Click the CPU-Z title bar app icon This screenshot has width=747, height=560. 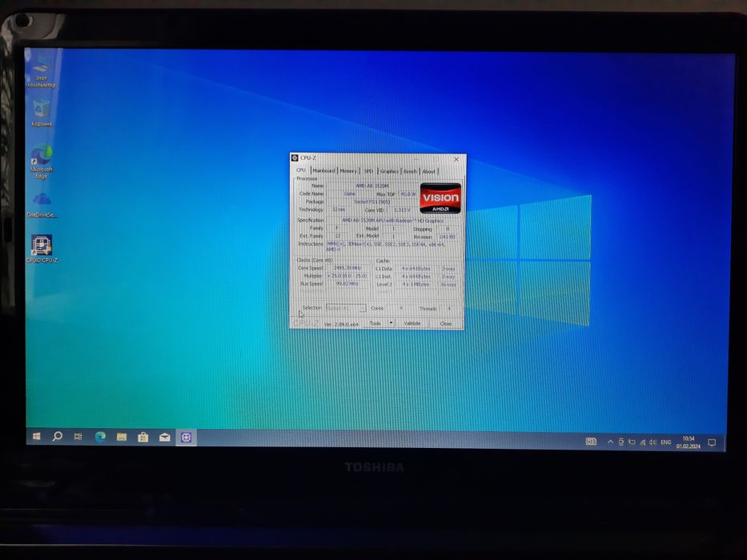coord(295,158)
